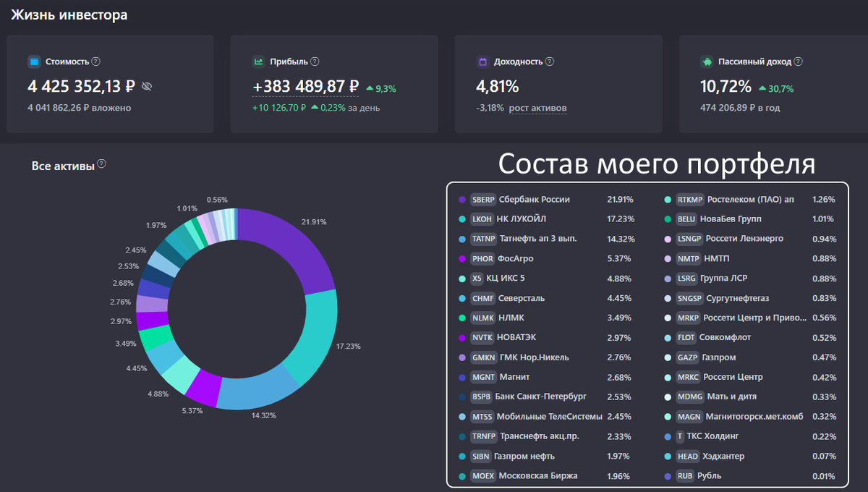Click the purple Доходность calendar icon
Screen dimensions: 868x492
(482, 62)
